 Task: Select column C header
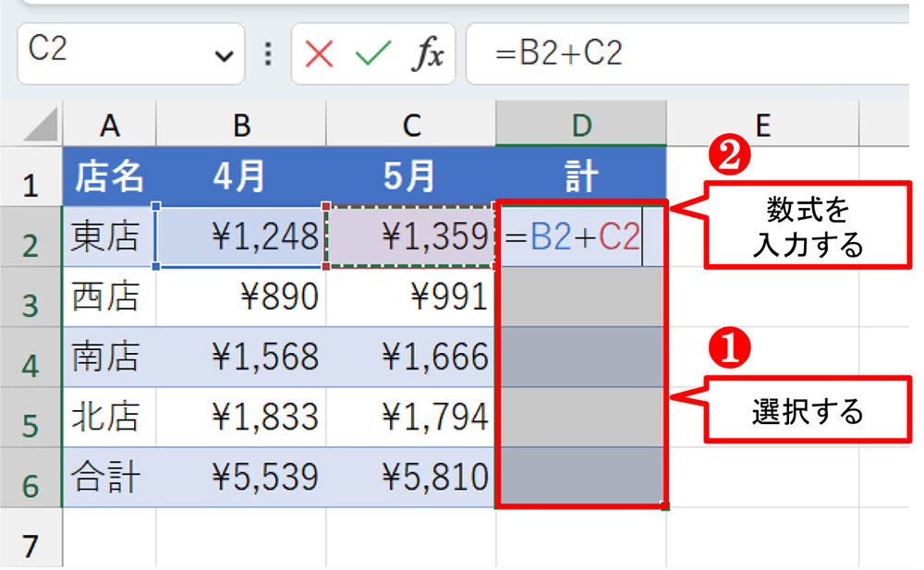(411, 125)
